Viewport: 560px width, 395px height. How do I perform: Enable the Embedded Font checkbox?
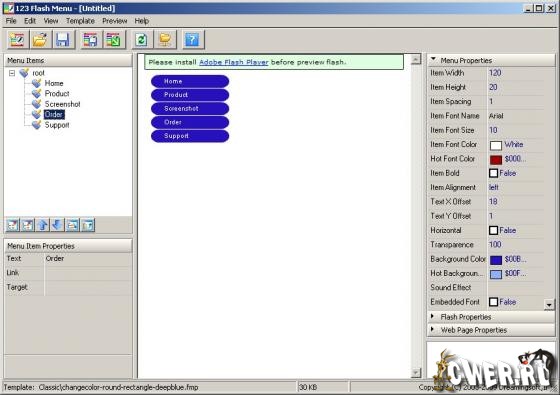pos(493,302)
